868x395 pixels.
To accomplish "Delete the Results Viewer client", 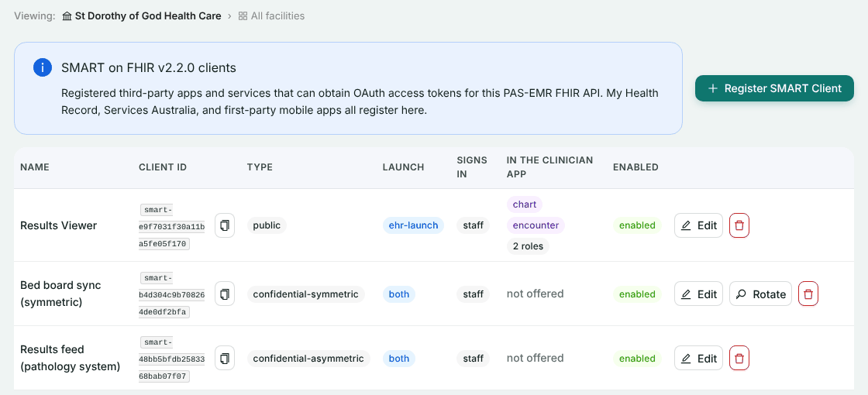I will click(739, 225).
